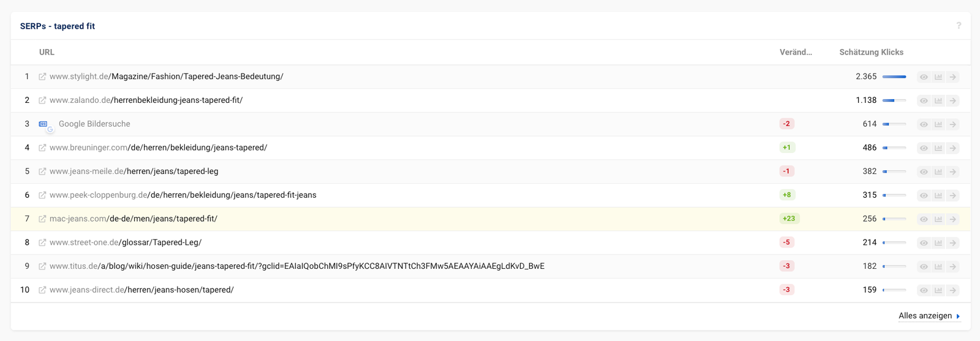Click arrow icon in breuninger.com row

pyautogui.click(x=953, y=148)
